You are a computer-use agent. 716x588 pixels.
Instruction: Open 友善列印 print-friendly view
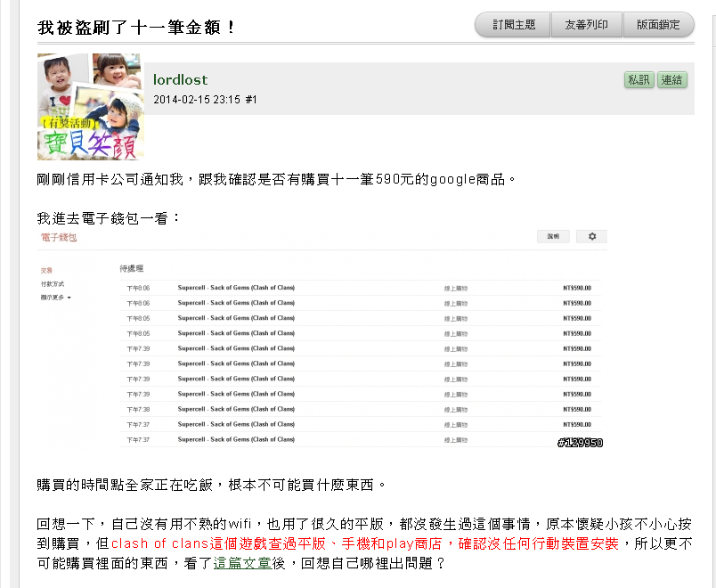(586, 25)
